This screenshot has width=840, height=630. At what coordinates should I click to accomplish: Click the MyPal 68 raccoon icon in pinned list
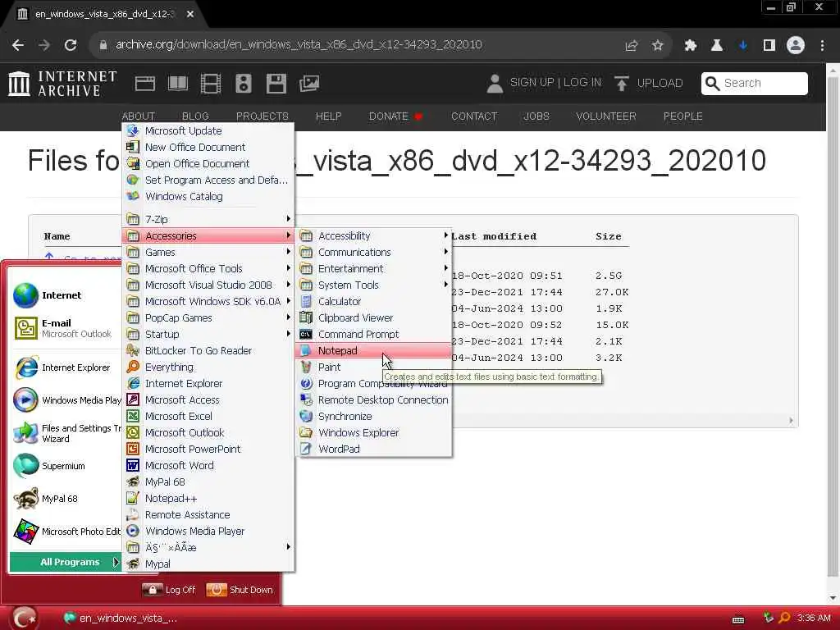click(x=25, y=498)
